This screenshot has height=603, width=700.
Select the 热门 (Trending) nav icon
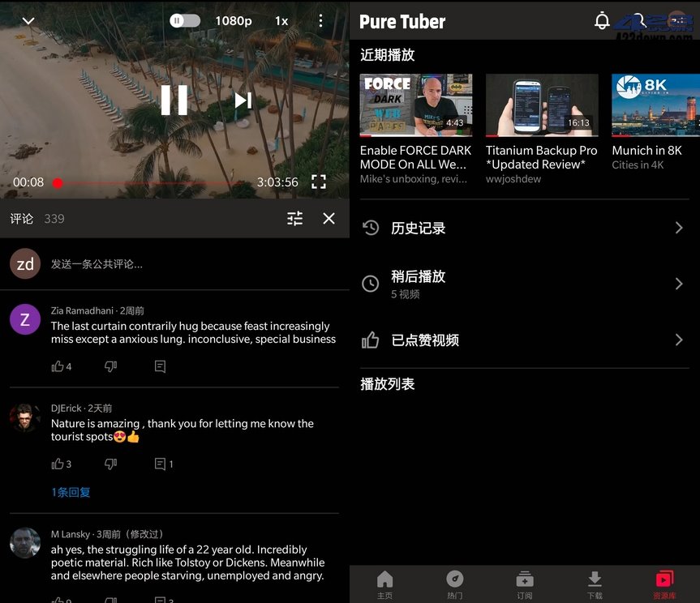coord(454,580)
